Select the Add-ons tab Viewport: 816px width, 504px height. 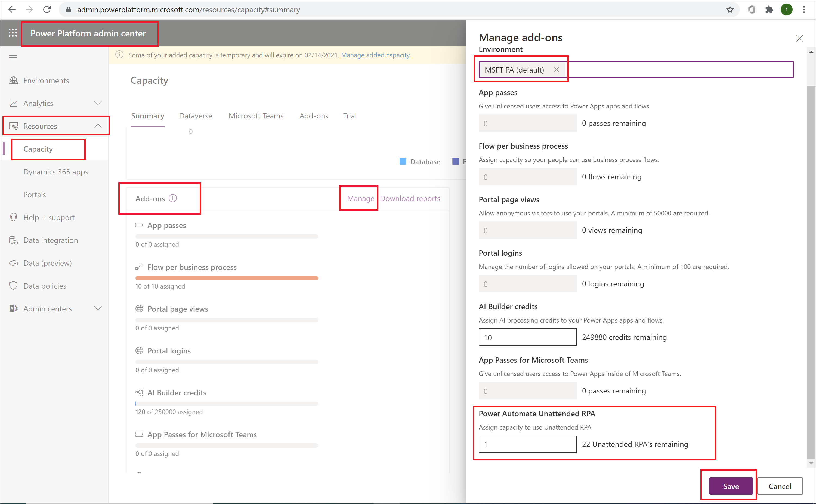(314, 116)
